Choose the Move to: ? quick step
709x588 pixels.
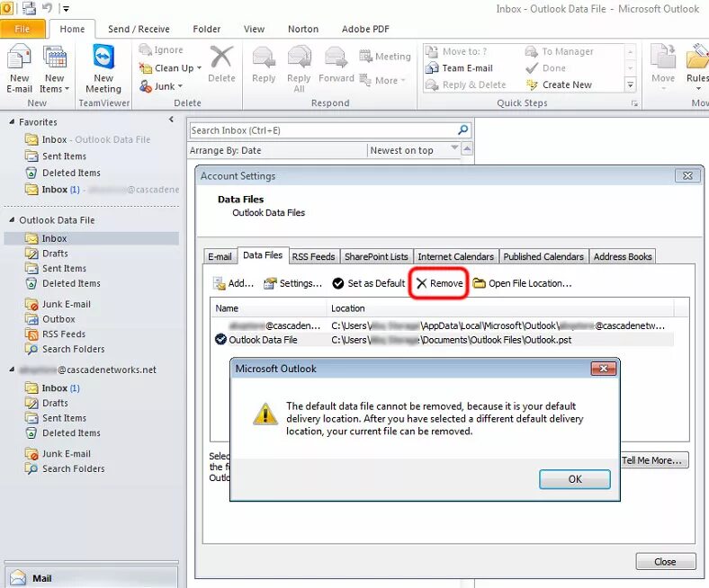(x=457, y=51)
